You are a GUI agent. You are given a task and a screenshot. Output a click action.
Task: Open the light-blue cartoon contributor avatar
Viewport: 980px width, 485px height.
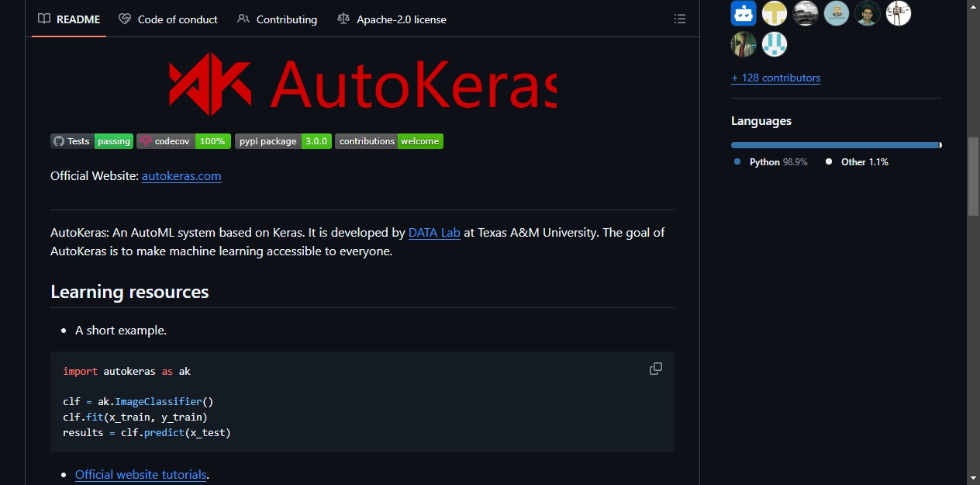click(837, 13)
